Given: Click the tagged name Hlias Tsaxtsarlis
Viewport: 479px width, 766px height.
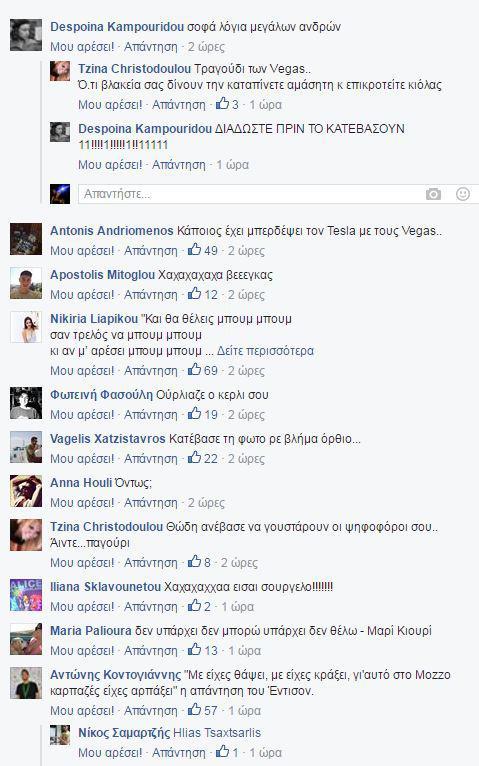Looking at the screenshot, I should [x=217, y=733].
